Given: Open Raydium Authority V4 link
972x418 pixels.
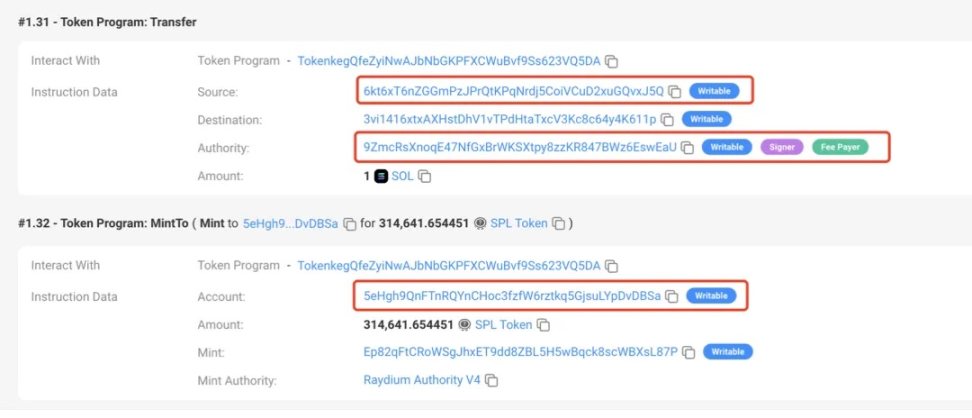Looking at the screenshot, I should 423,381.
